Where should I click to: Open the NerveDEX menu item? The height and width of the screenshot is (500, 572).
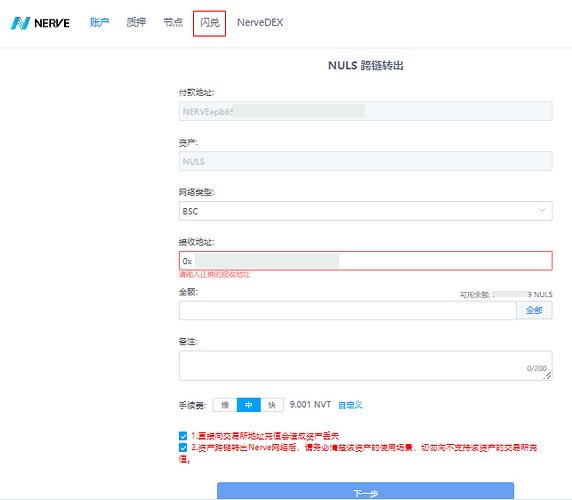260,23
